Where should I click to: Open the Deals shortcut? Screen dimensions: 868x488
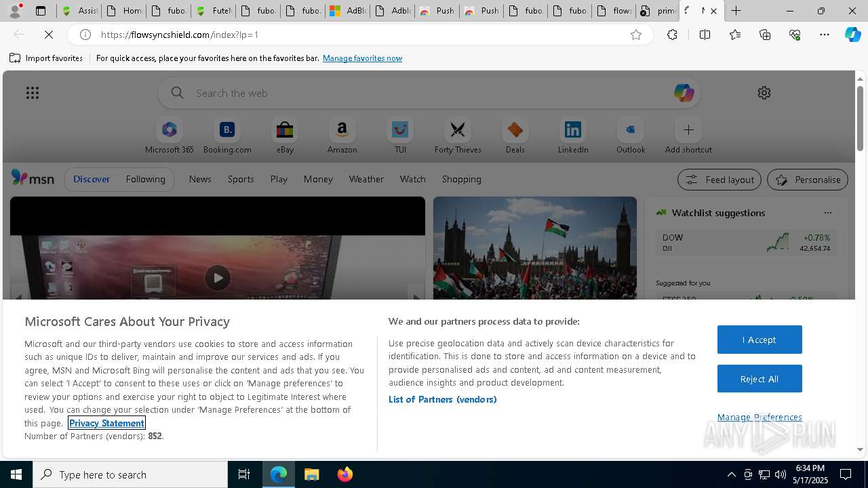coord(515,136)
